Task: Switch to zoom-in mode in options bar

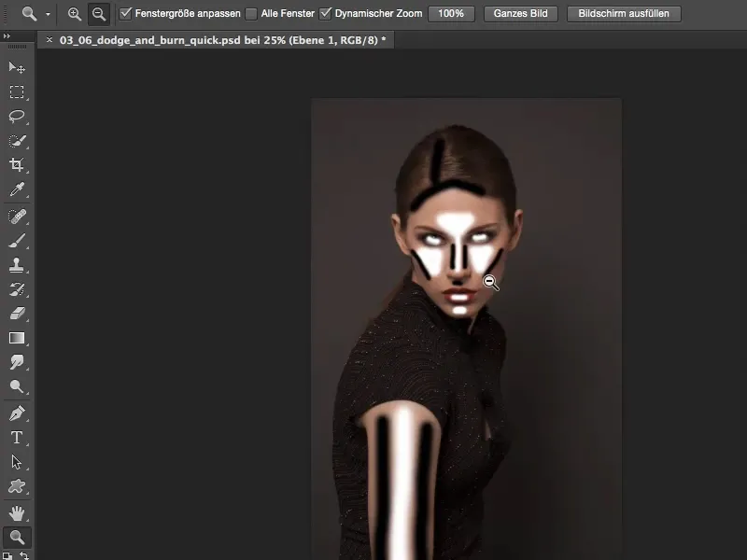Action: (75, 14)
